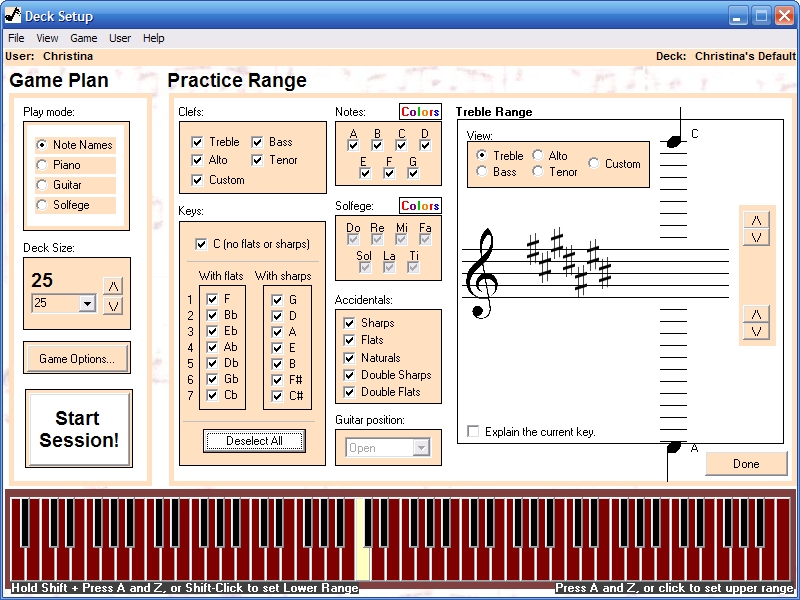Click Deselect All keys button
Screen dimensions: 800x600
pos(254,441)
